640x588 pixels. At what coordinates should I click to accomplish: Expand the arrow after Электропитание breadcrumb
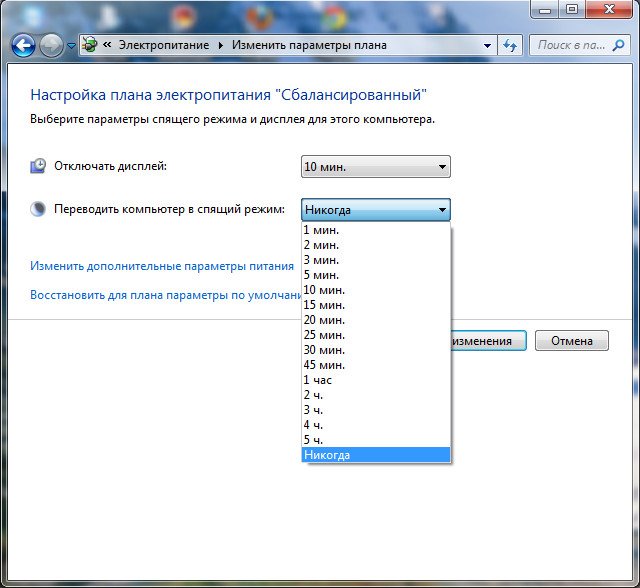point(221,45)
